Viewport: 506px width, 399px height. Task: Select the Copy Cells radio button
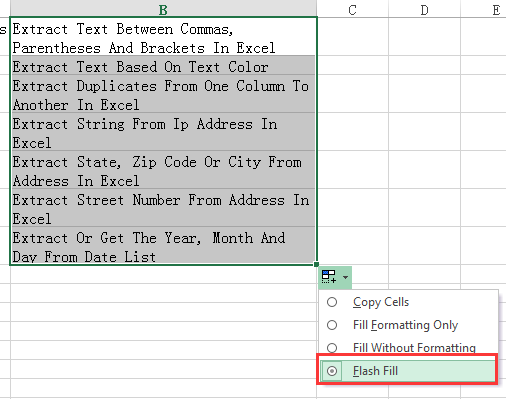[332, 302]
